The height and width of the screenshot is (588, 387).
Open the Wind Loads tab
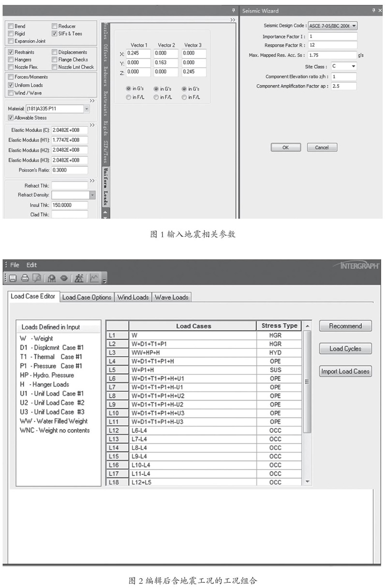point(133,297)
